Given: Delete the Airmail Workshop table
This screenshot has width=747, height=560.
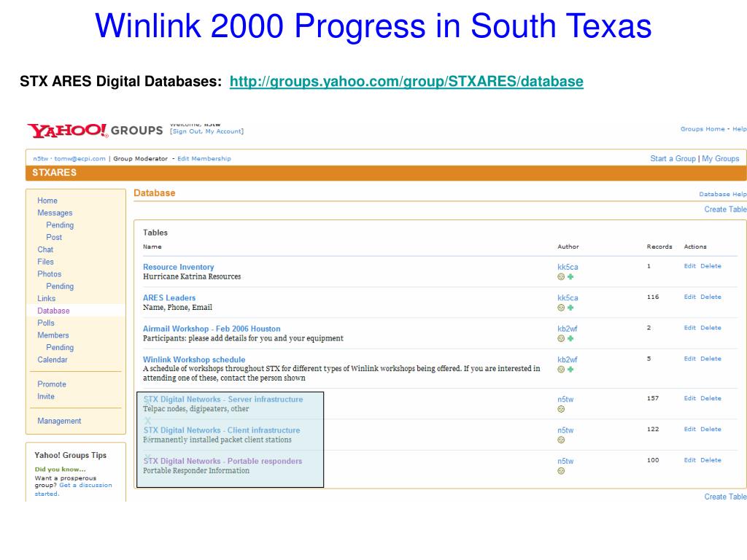Looking at the screenshot, I should 711,328.
